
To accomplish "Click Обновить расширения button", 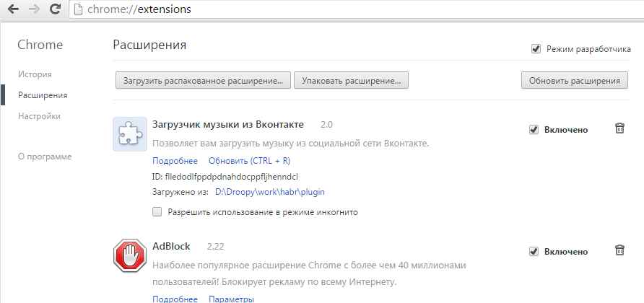I will (x=575, y=81).
